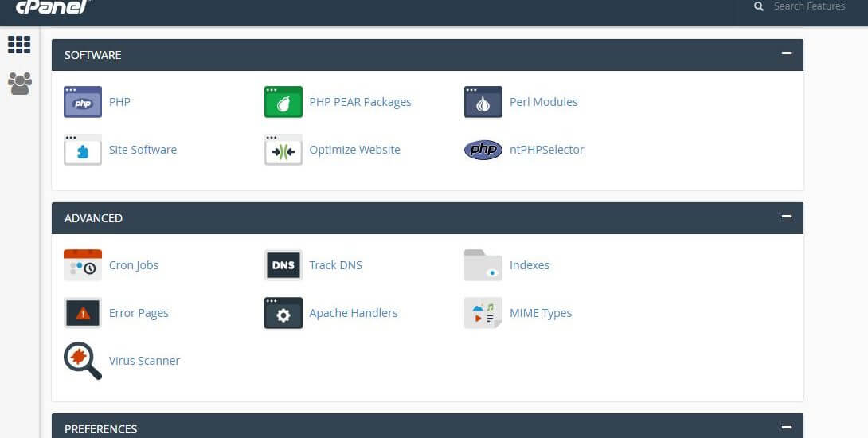Click the Track DNS icon
The image size is (868, 438).
(283, 265)
